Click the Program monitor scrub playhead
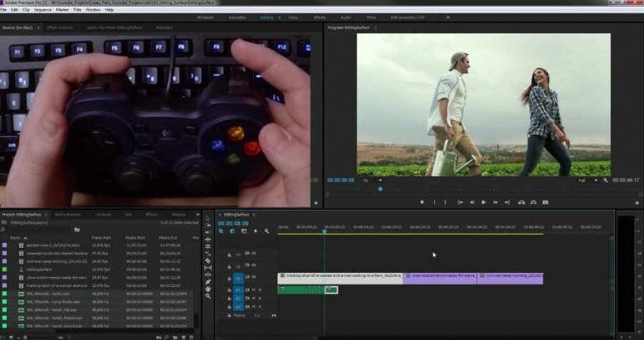Image resolution: width=644 pixels, height=340 pixels. click(381, 189)
